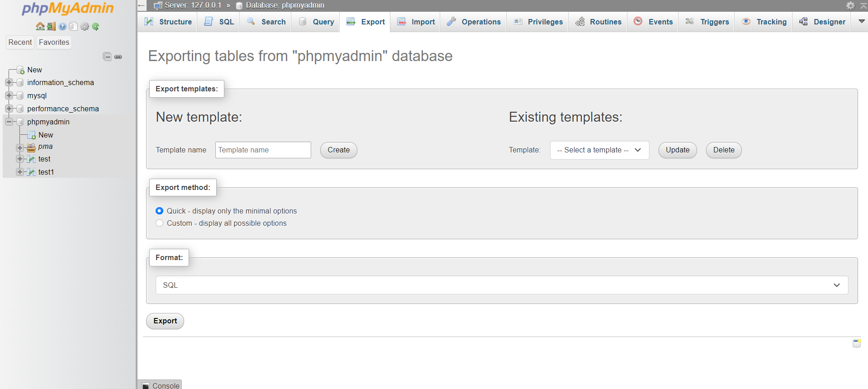The image size is (868, 389).
Task: Expand the test table node
Action: coord(20,159)
